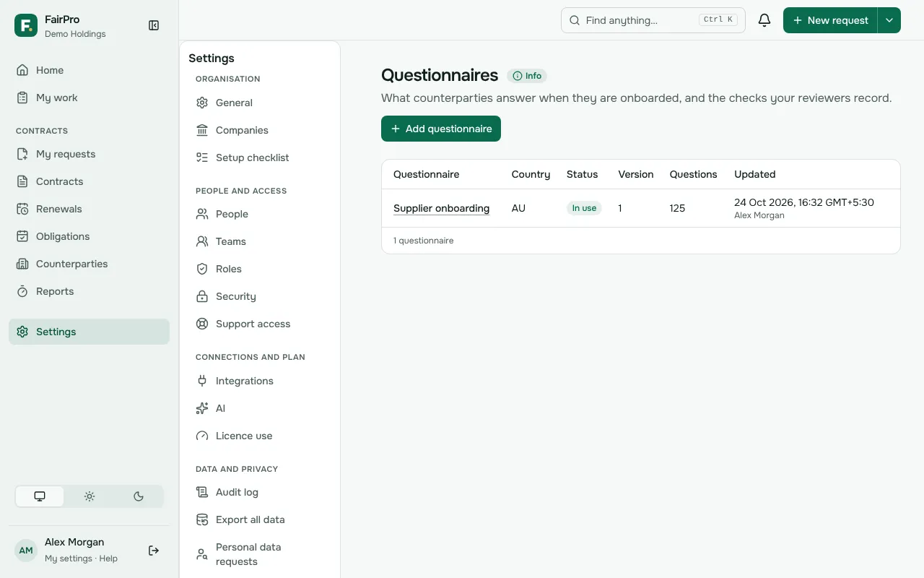Click the FairPro logo icon
Image resolution: width=924 pixels, height=578 pixels.
[26, 25]
